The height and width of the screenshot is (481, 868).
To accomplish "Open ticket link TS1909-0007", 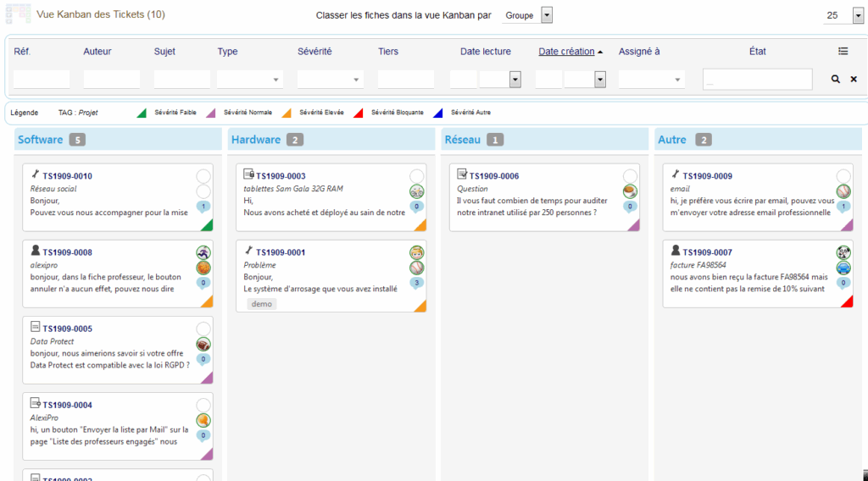I will coord(708,252).
